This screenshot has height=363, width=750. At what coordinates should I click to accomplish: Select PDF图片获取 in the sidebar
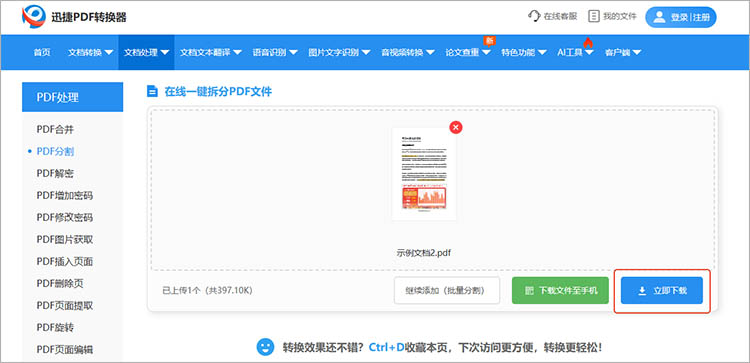(x=65, y=240)
